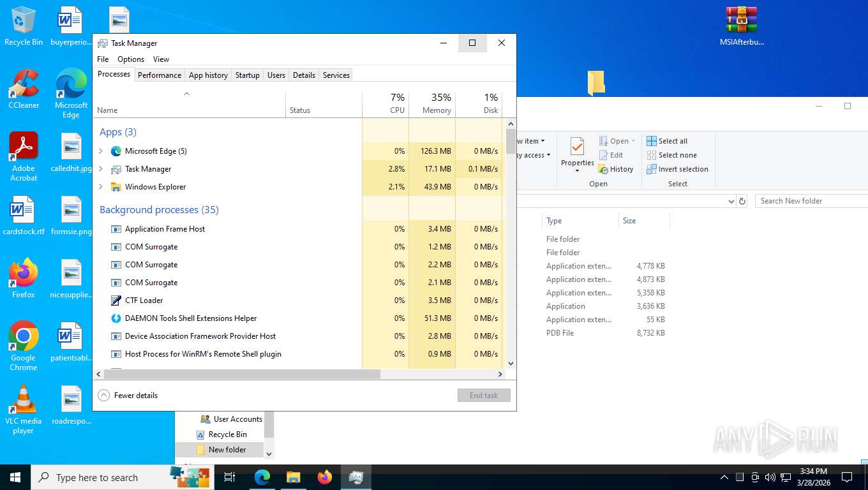Expand the Windows Explorer process row
This screenshot has width=868, height=490.
tap(101, 187)
